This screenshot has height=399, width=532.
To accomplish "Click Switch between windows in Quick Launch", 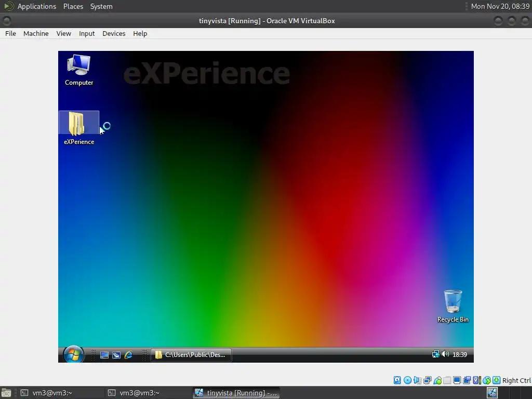I will [x=116, y=355].
